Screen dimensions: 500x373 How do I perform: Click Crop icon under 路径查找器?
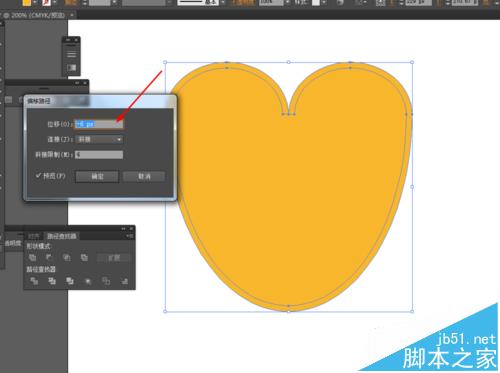point(88,281)
